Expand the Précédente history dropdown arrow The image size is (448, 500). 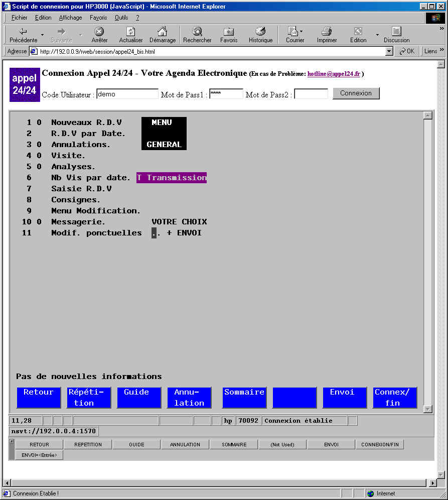(42, 35)
